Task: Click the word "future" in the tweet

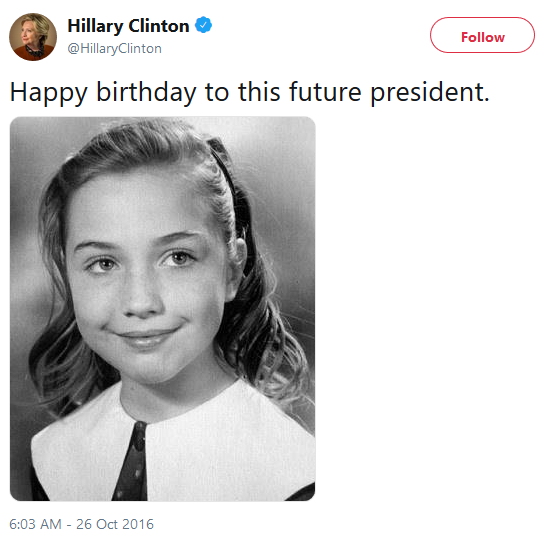Action: tap(325, 92)
